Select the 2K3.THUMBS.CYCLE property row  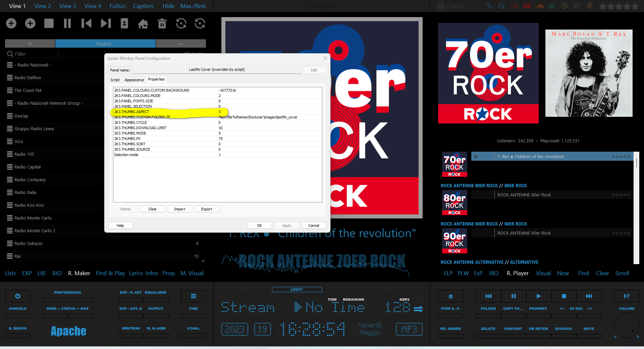click(217, 122)
